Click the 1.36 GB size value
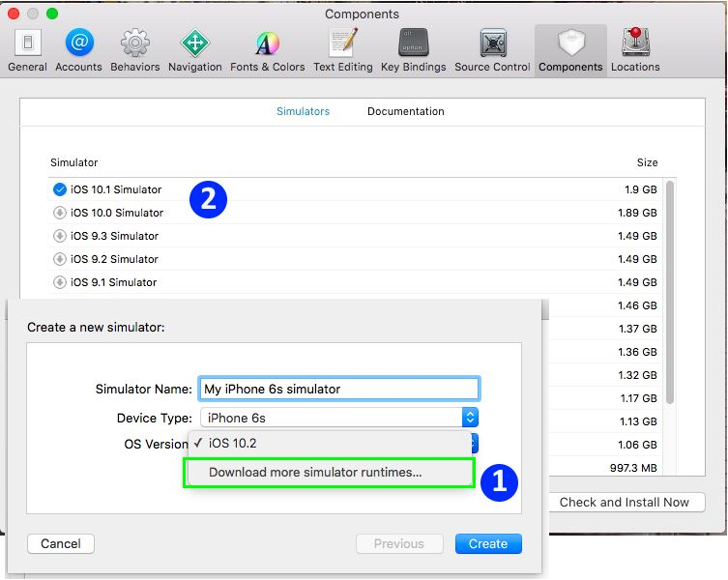Image resolution: width=728 pixels, height=580 pixels. point(637,352)
